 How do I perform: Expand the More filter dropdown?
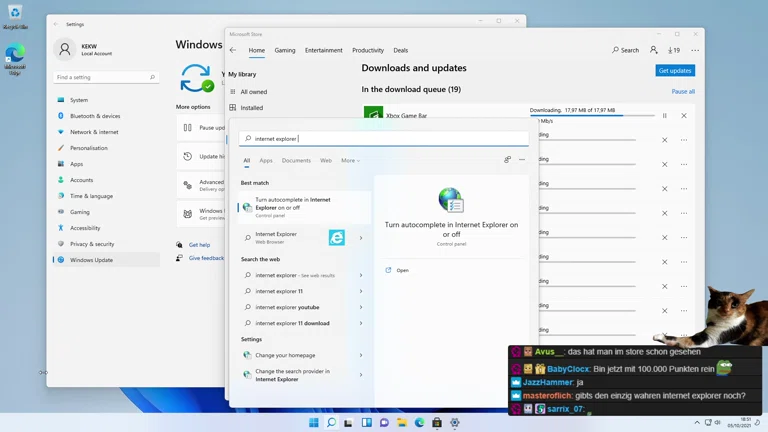coord(350,161)
